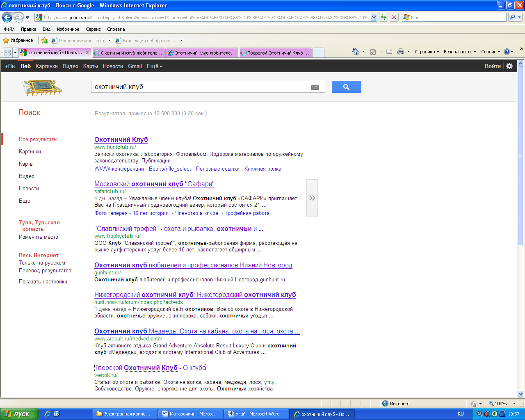The height and width of the screenshot is (420, 525).
Task: Filter results Только на русском
Action: [x=42, y=262]
